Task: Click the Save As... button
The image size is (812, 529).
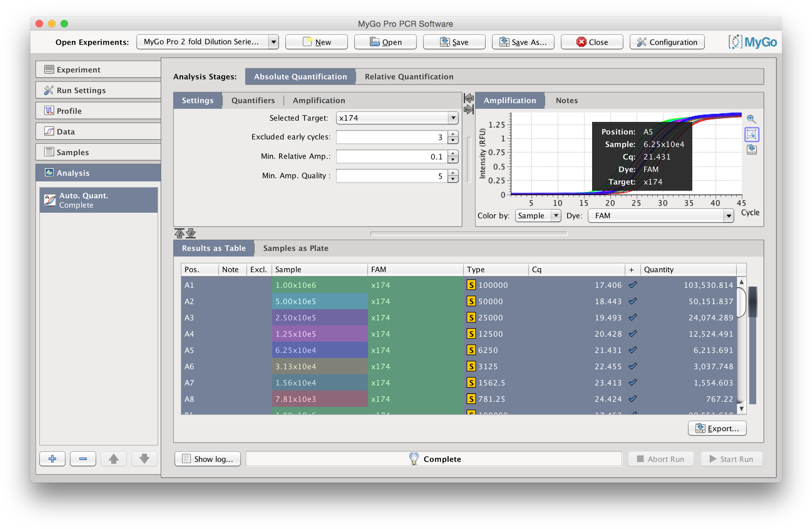Action: [523, 42]
